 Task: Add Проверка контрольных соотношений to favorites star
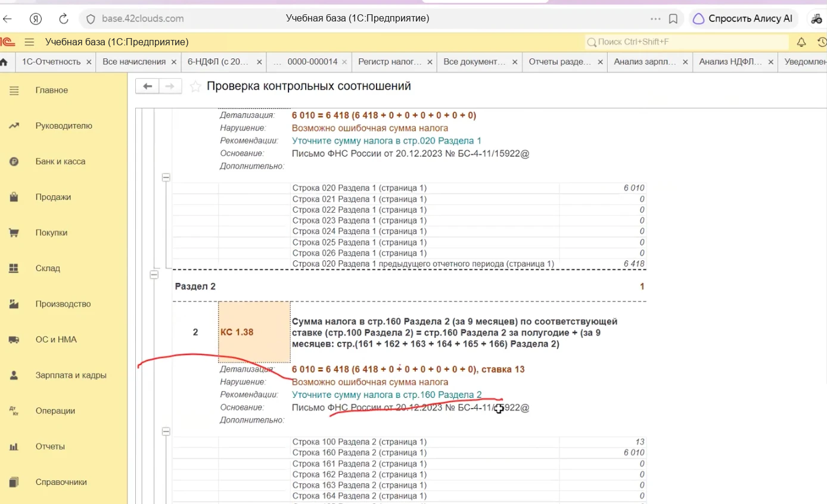pyautogui.click(x=195, y=86)
